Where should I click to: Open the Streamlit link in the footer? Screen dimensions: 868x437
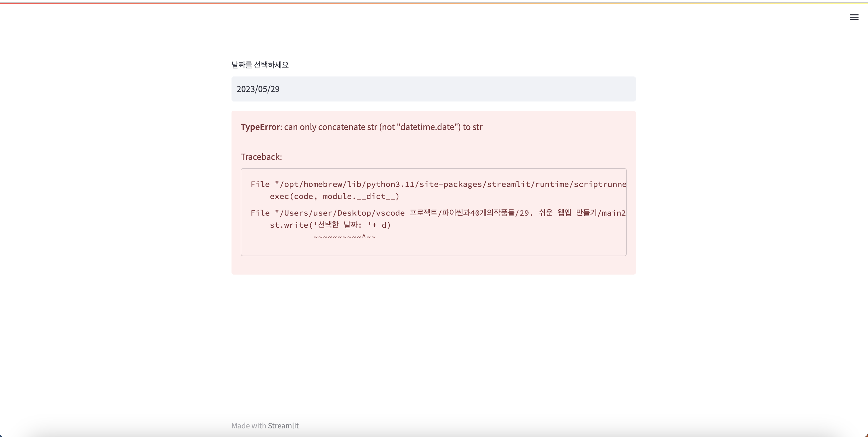[x=283, y=425]
